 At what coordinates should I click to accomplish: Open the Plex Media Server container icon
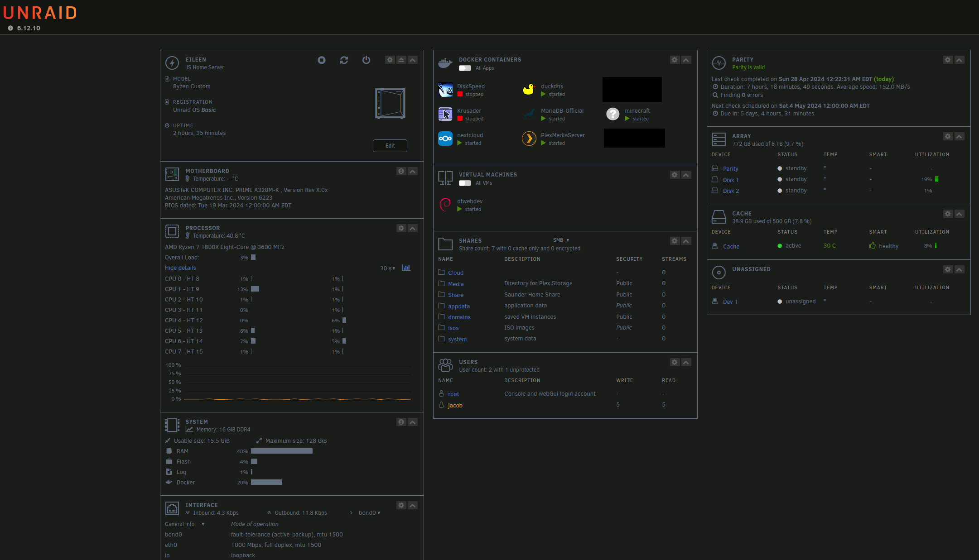pyautogui.click(x=529, y=139)
